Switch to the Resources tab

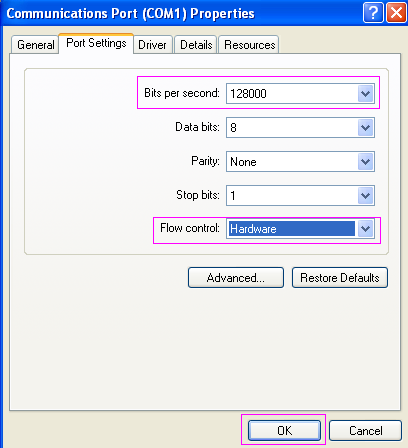(x=249, y=45)
